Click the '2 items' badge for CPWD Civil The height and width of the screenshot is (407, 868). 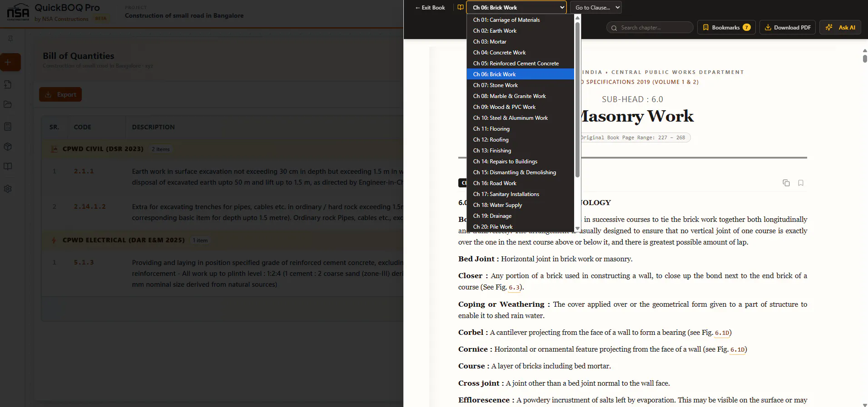click(161, 149)
